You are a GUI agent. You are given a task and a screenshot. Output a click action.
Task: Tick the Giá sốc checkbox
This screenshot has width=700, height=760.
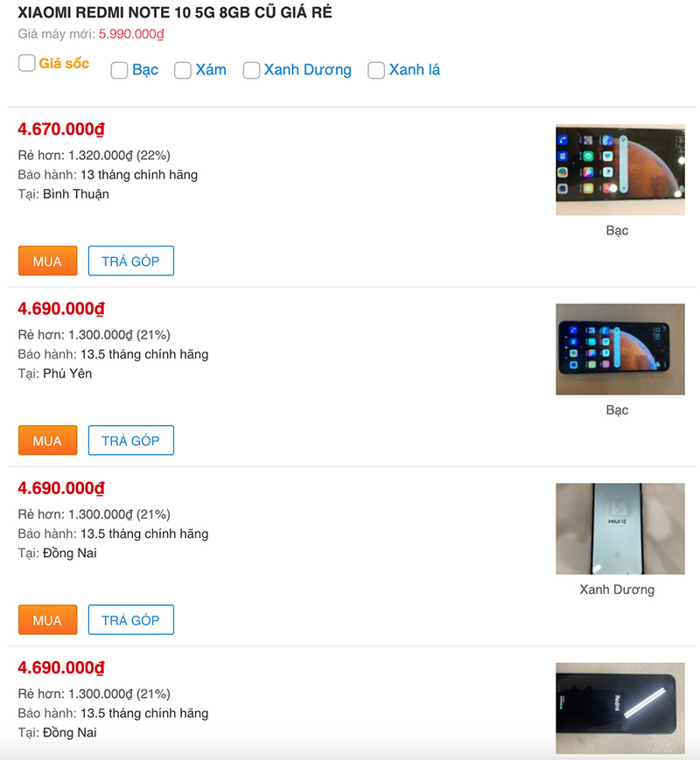[x=27, y=63]
